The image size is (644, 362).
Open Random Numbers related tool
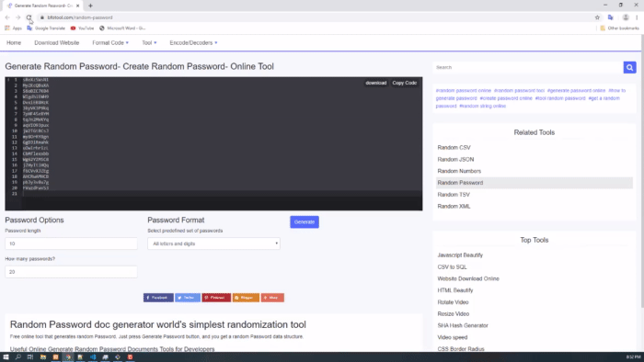coord(459,171)
